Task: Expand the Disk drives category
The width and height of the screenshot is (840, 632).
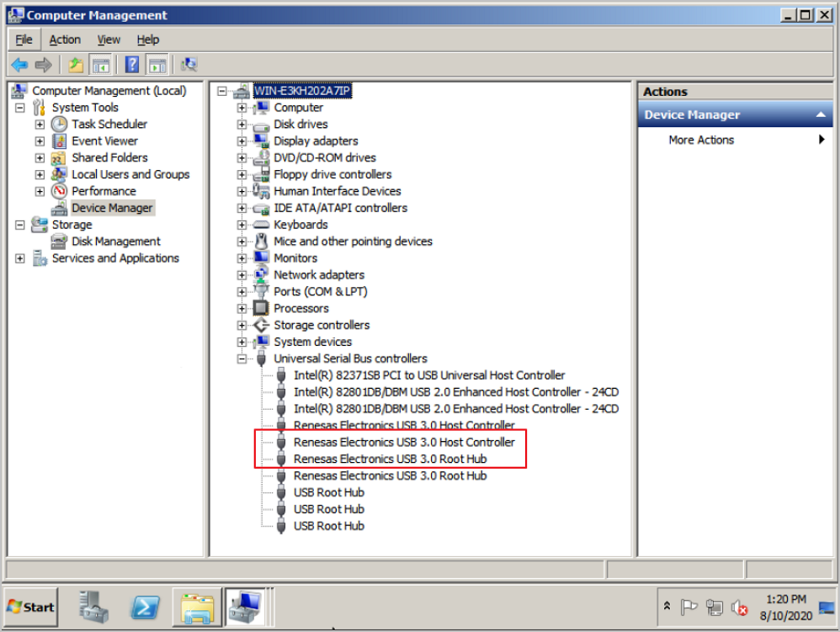Action: [242, 125]
